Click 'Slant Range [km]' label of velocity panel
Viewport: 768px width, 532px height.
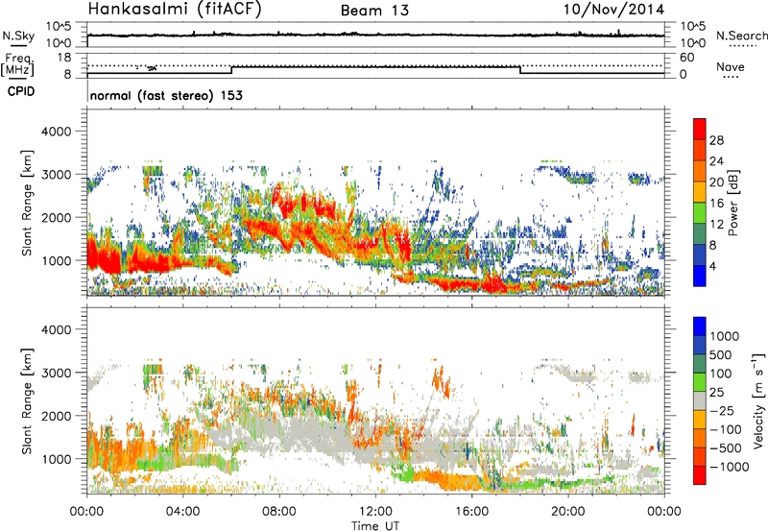pyautogui.click(x=27, y=400)
